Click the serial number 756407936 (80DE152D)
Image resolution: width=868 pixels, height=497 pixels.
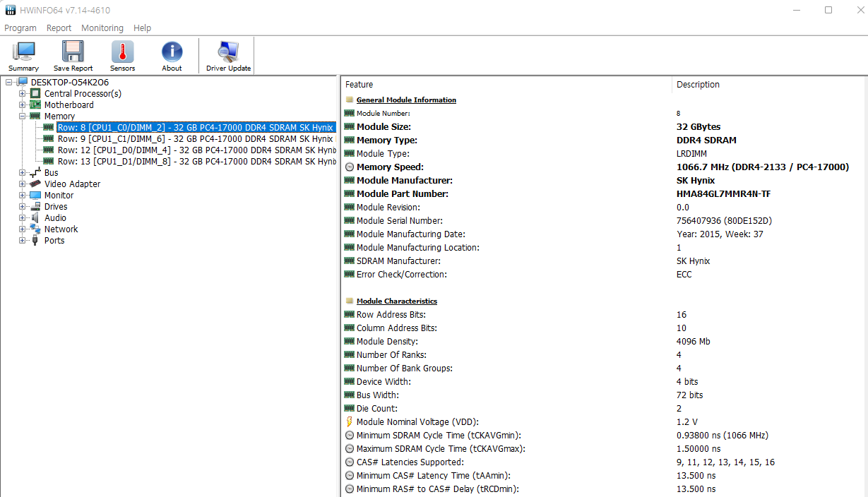click(724, 221)
